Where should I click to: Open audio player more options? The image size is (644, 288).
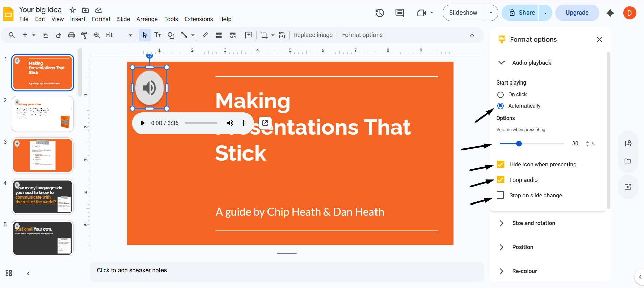click(x=243, y=123)
